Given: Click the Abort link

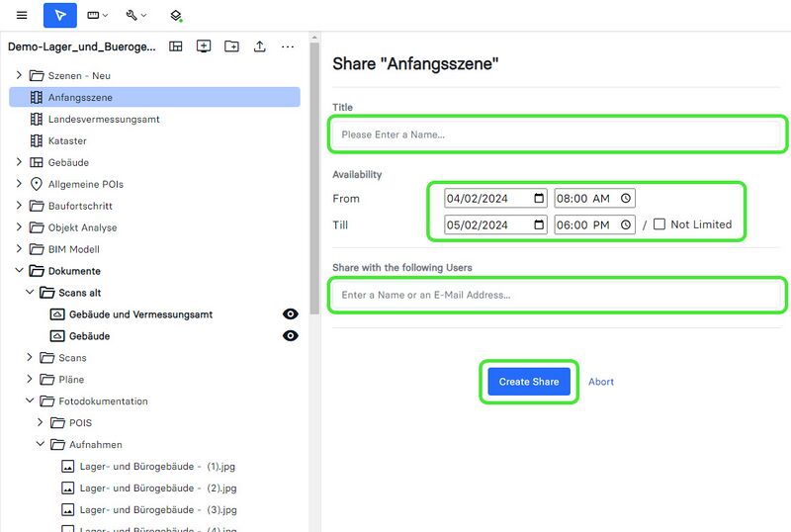Looking at the screenshot, I should (x=601, y=382).
